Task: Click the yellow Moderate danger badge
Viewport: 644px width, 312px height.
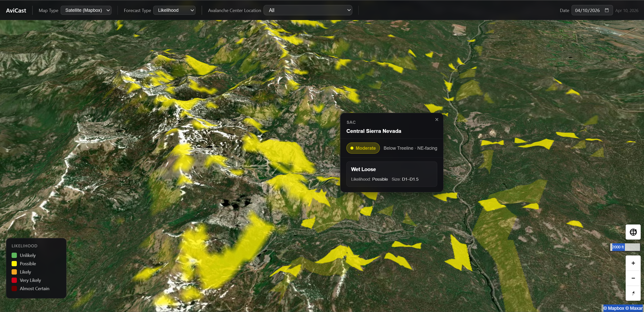Action: click(x=363, y=148)
